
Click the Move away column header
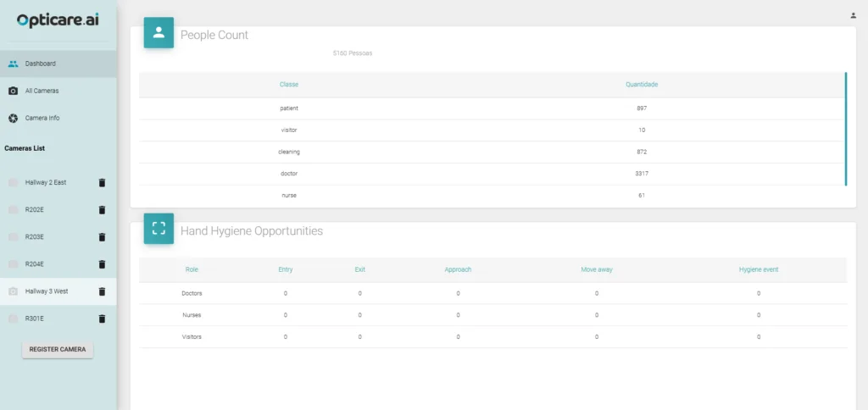point(597,269)
